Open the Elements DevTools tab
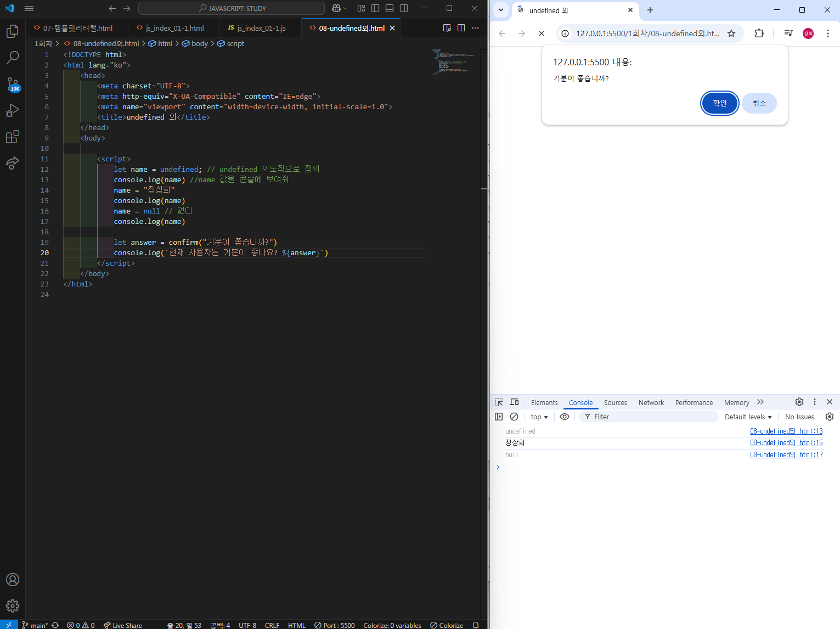 click(544, 402)
